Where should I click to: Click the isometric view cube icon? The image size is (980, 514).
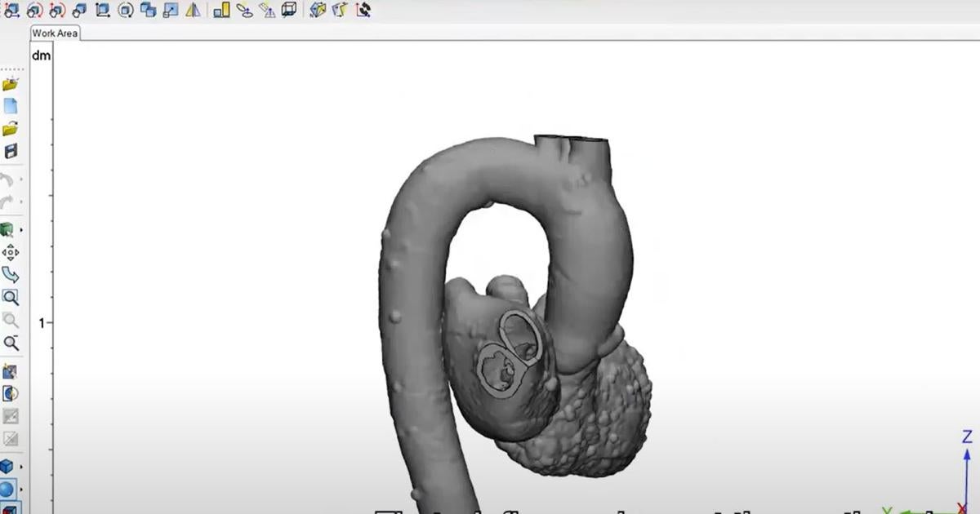click(x=79, y=10)
